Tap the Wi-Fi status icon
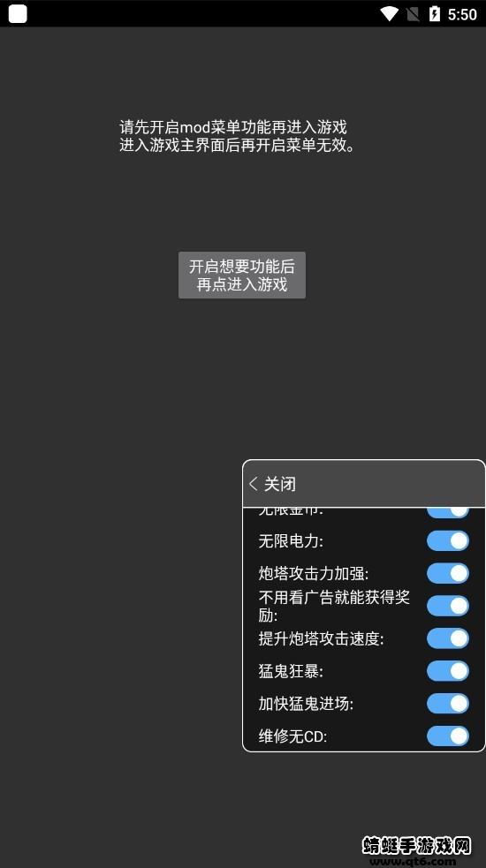The image size is (486, 868). pos(389,14)
